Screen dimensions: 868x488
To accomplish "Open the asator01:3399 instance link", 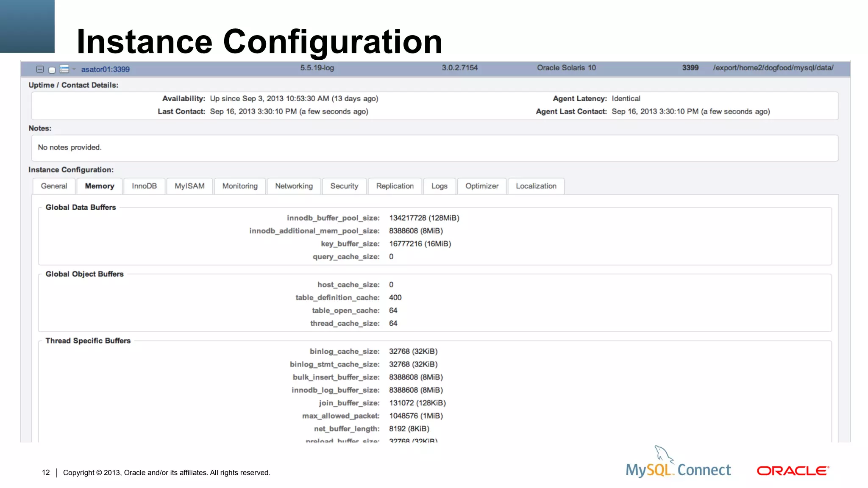I will [x=106, y=69].
